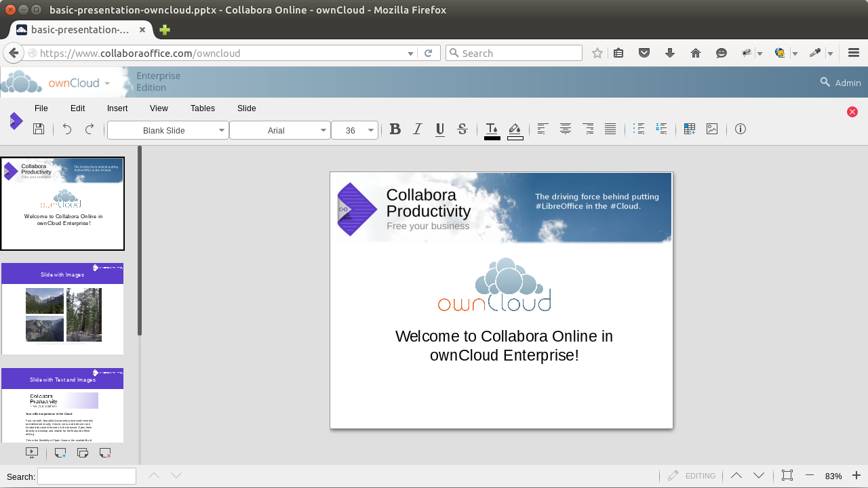The image size is (868, 488).
Task: Open the Tables menu
Action: [x=202, y=108]
